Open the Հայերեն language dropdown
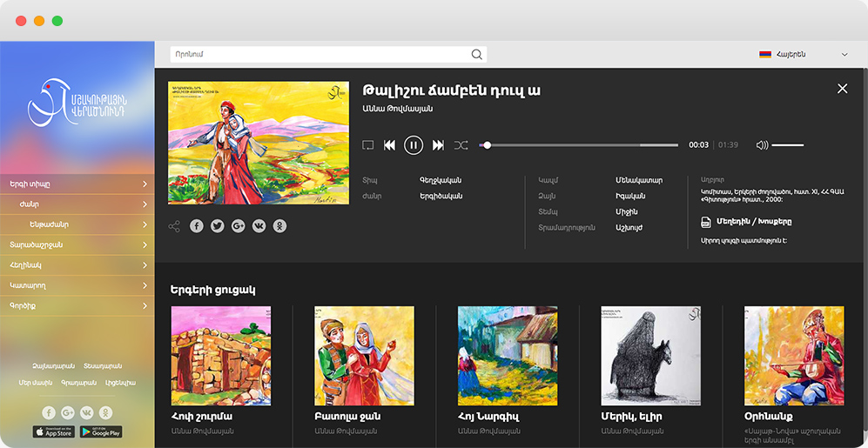Image resolution: width=868 pixels, height=448 pixels. [x=804, y=54]
